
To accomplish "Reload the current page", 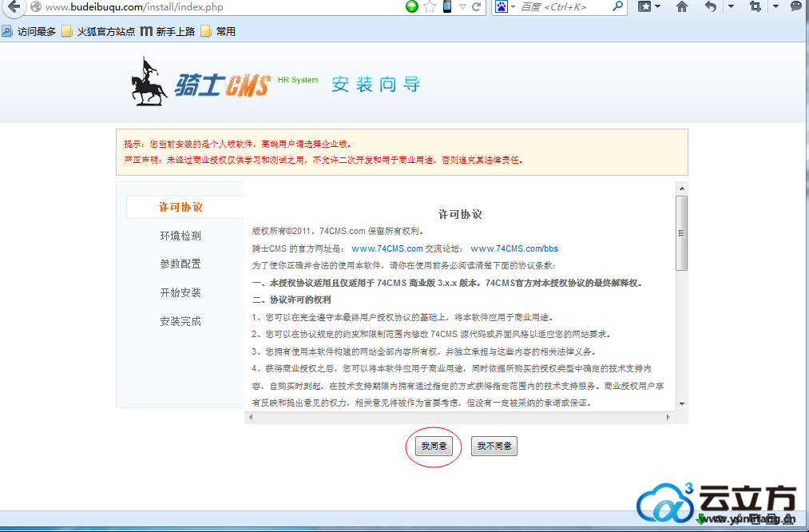I will 476,6.
